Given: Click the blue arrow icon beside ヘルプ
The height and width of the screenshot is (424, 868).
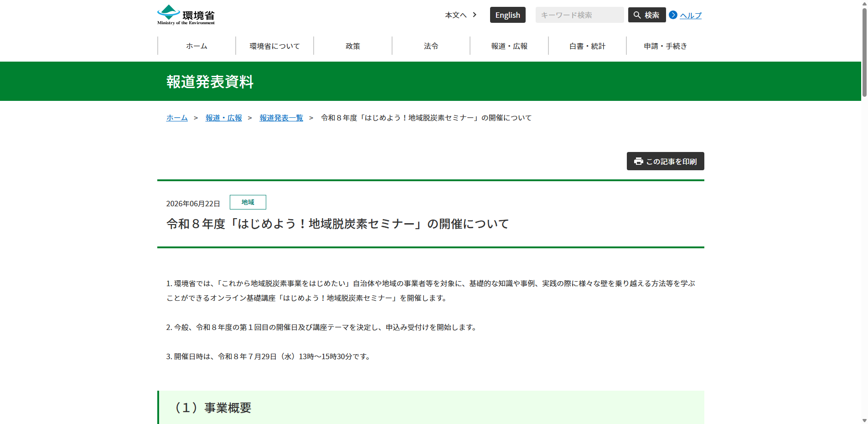Looking at the screenshot, I should (673, 15).
